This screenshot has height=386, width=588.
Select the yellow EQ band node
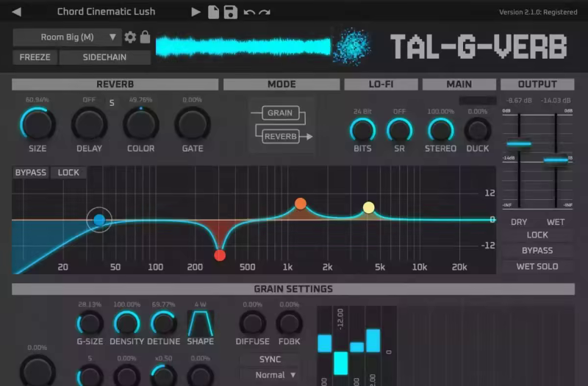369,207
